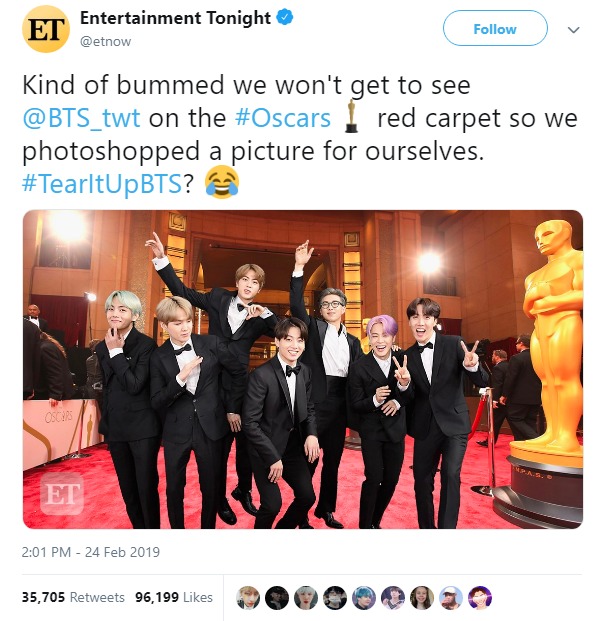The height and width of the screenshot is (621, 597).
Task: Open the second liker's dark avatar
Action: [x=277, y=597]
